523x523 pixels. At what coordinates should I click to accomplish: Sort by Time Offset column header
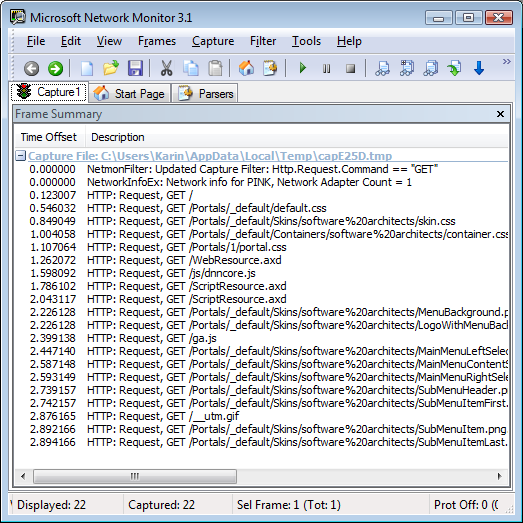click(x=49, y=137)
